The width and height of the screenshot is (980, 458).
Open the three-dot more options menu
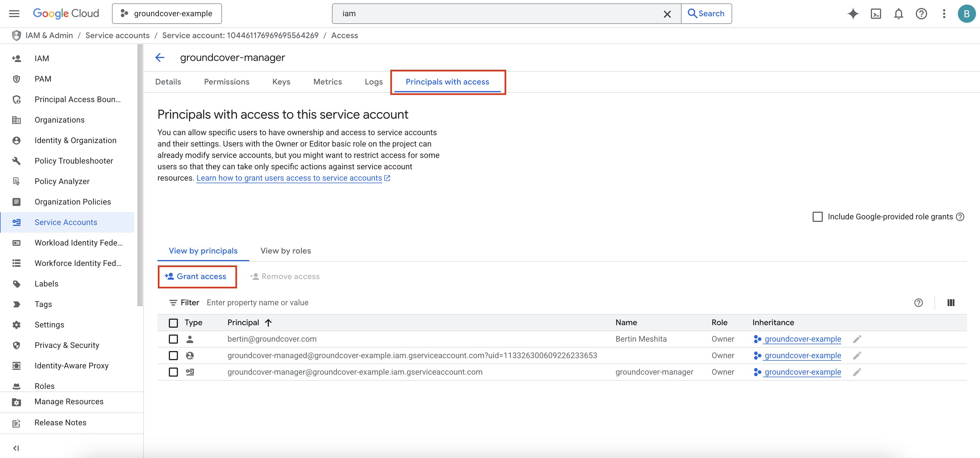pyautogui.click(x=944, y=14)
